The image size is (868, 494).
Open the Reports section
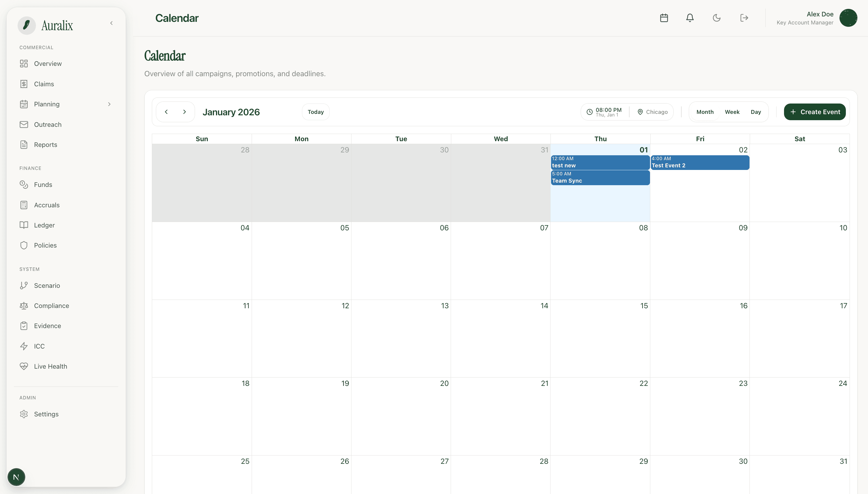pos(45,145)
